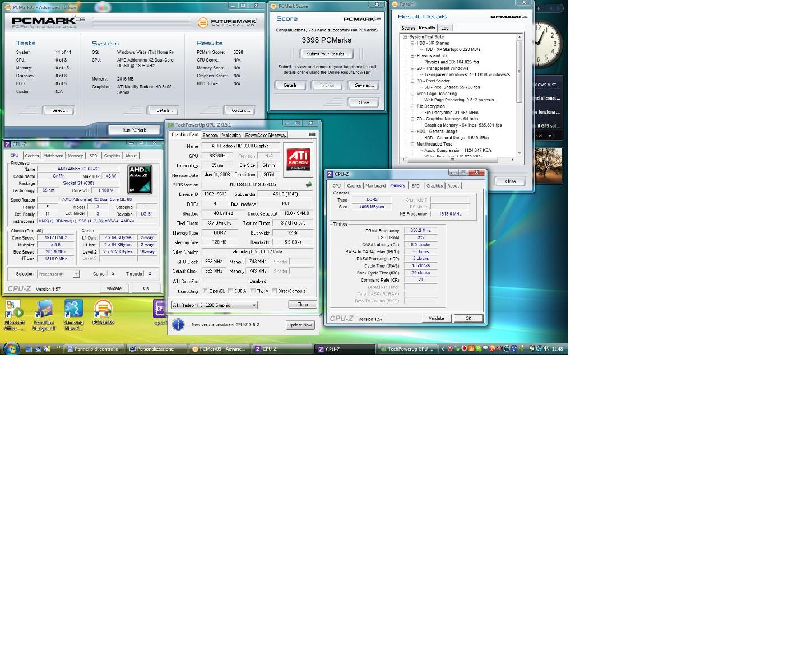Click the AMD Athlon X2 logo in CPU-Z
The width and height of the screenshot is (798, 672).
point(140,179)
